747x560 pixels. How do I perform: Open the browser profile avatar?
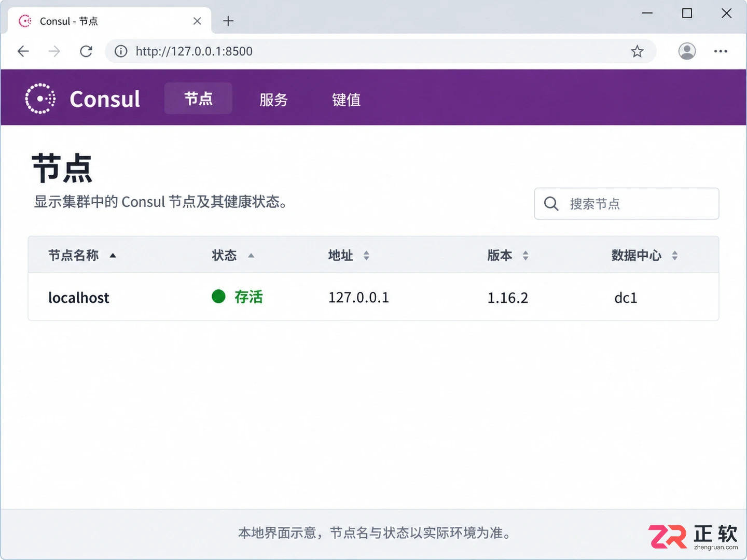687,51
